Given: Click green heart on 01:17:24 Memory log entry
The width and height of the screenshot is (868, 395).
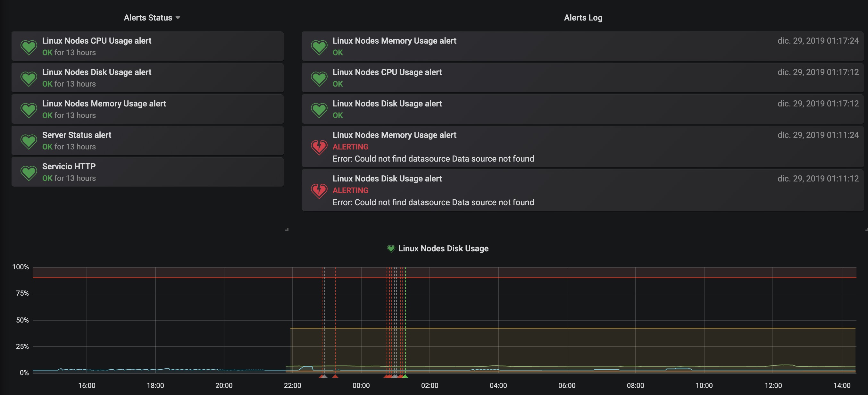Looking at the screenshot, I should [x=319, y=47].
